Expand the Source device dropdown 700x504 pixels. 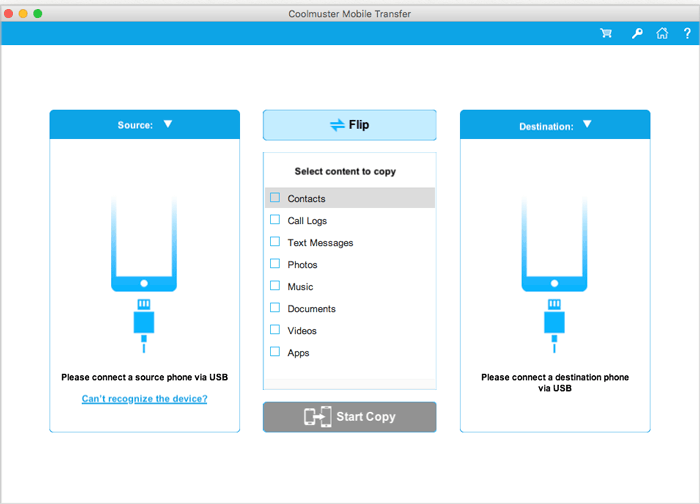pos(168,125)
